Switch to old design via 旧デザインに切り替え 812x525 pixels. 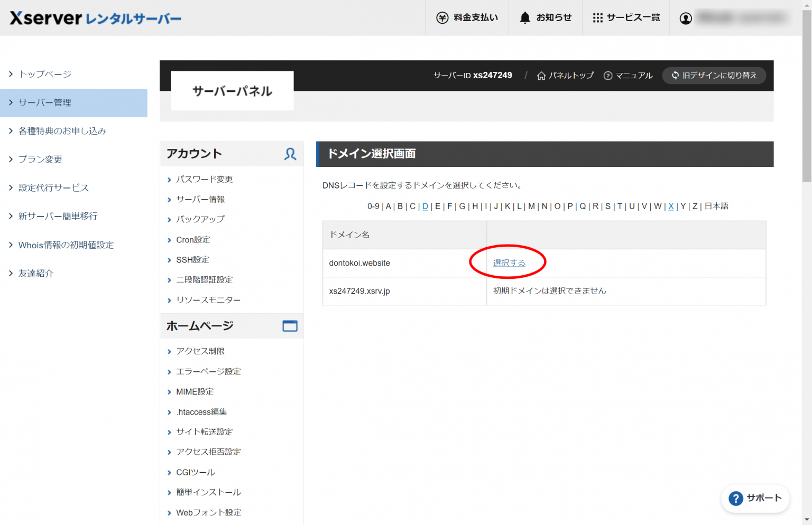click(714, 75)
